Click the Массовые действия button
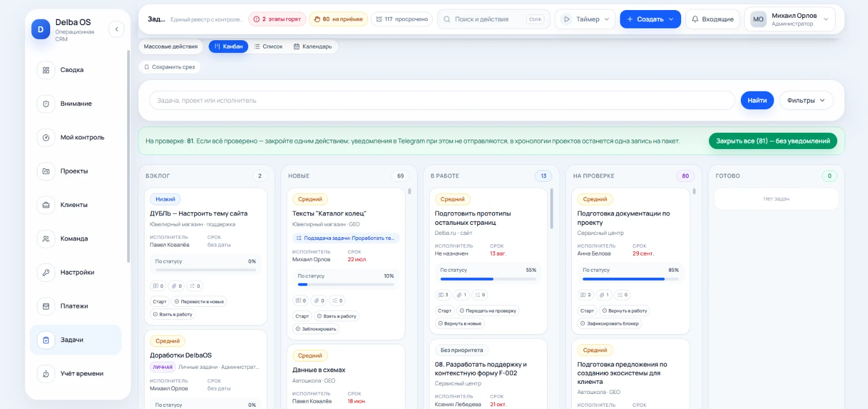This screenshot has height=409, width=868. point(171,47)
